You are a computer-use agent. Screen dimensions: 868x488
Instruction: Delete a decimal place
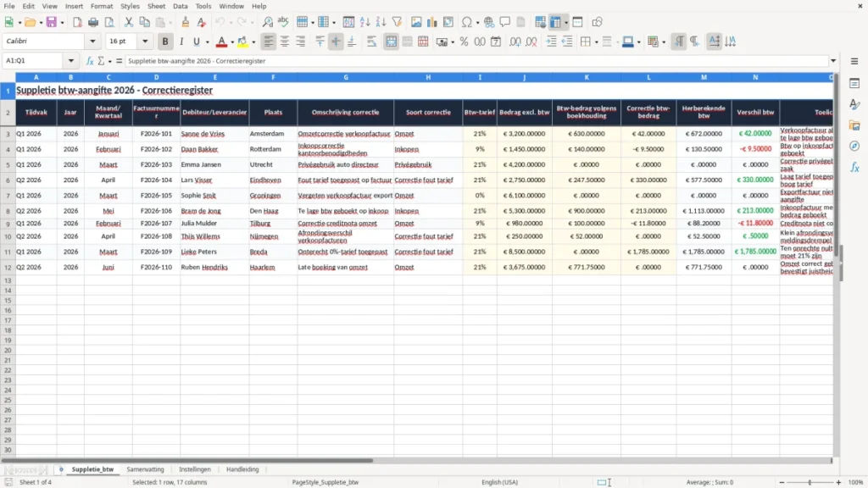pyautogui.click(x=531, y=42)
